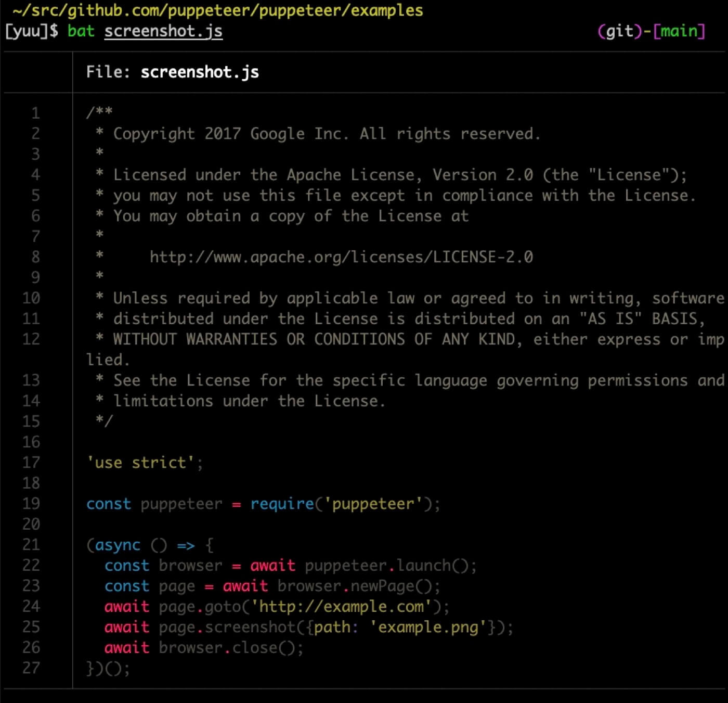
Task: Click the async keyword on line 21
Action: pos(118,545)
